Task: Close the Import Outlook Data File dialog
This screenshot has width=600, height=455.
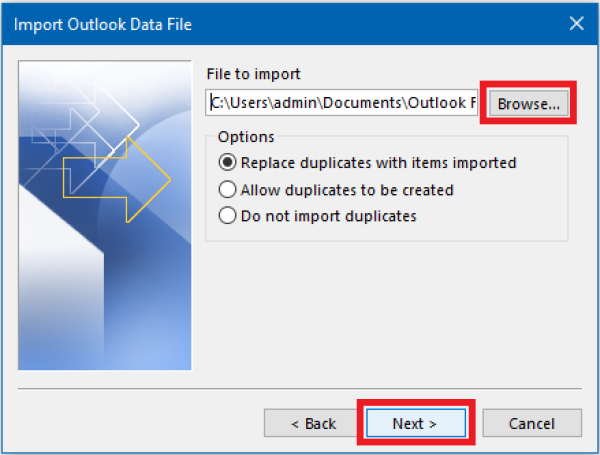Action: coord(576,23)
